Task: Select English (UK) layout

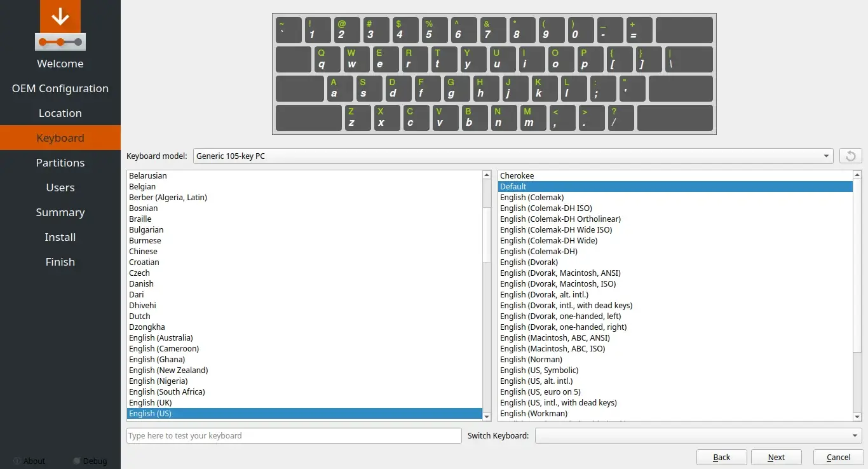Action: [x=305, y=402]
